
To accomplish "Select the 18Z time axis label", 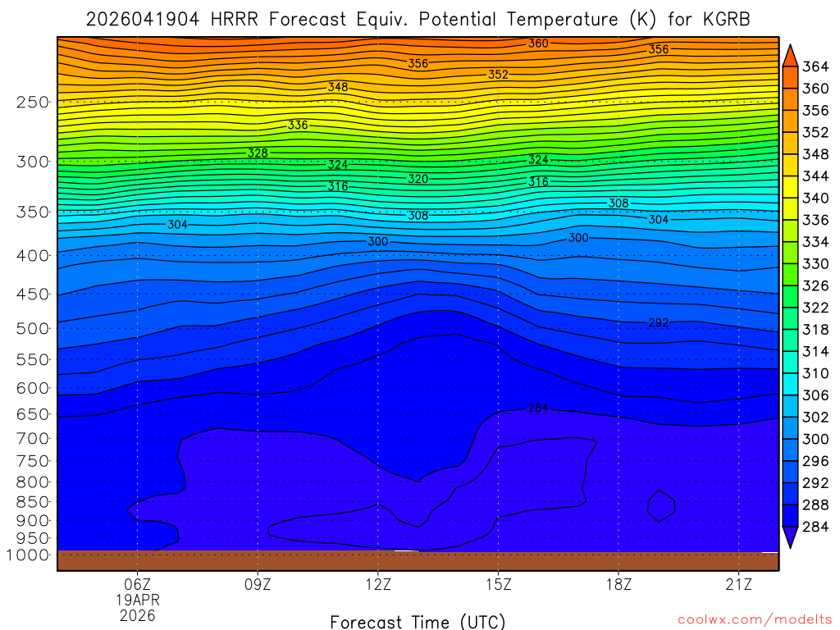I will (x=619, y=584).
